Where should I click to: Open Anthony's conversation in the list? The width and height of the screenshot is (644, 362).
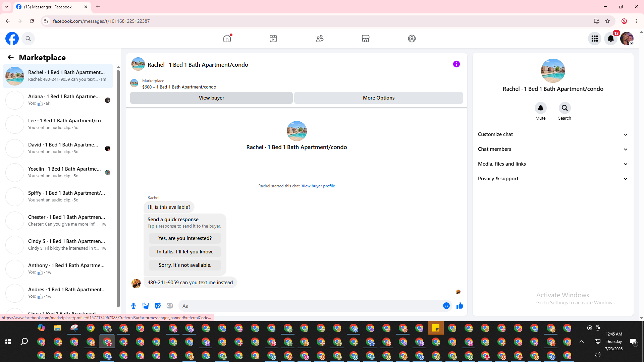(58, 269)
